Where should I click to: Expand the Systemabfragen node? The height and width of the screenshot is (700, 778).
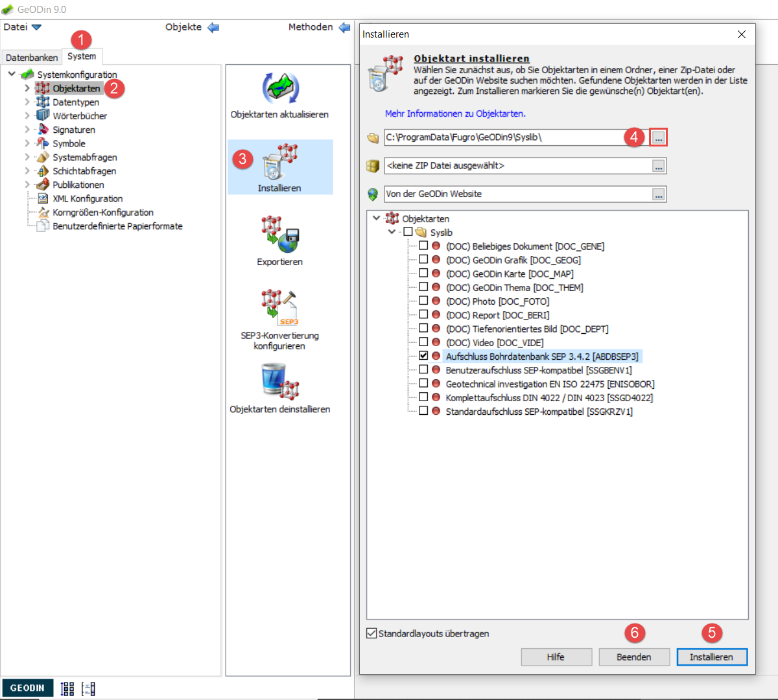click(27, 157)
